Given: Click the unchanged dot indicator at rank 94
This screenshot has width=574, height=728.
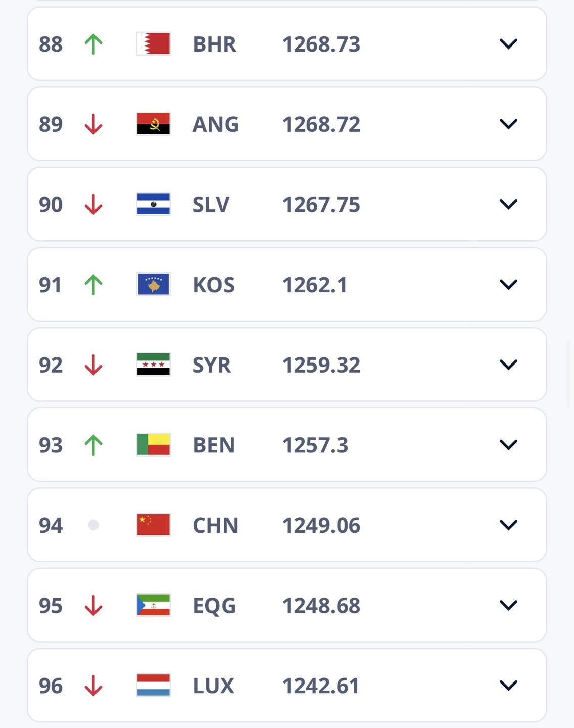Looking at the screenshot, I should coord(93,525).
